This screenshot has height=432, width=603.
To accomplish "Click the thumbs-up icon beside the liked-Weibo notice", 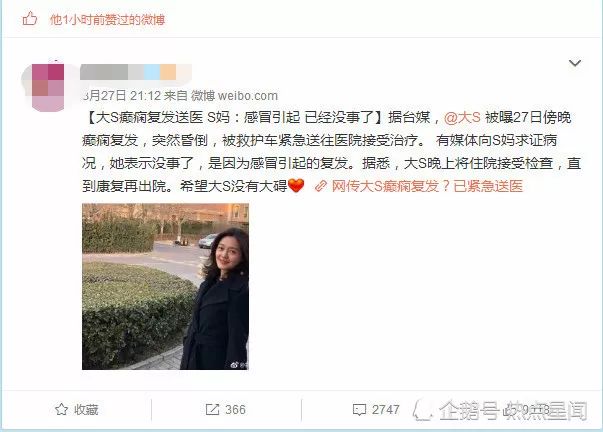I will click(x=30, y=18).
